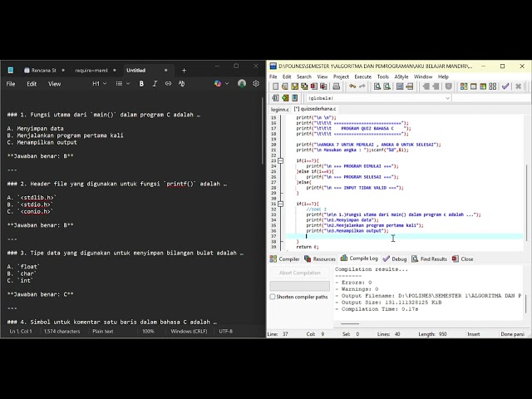Place cursor on highlighted line 37

pos(404,236)
